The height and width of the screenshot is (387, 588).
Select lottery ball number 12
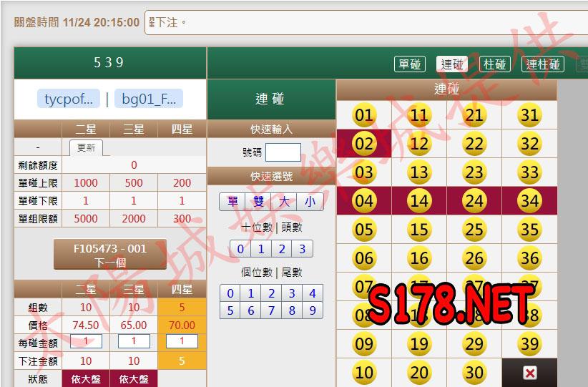point(419,144)
